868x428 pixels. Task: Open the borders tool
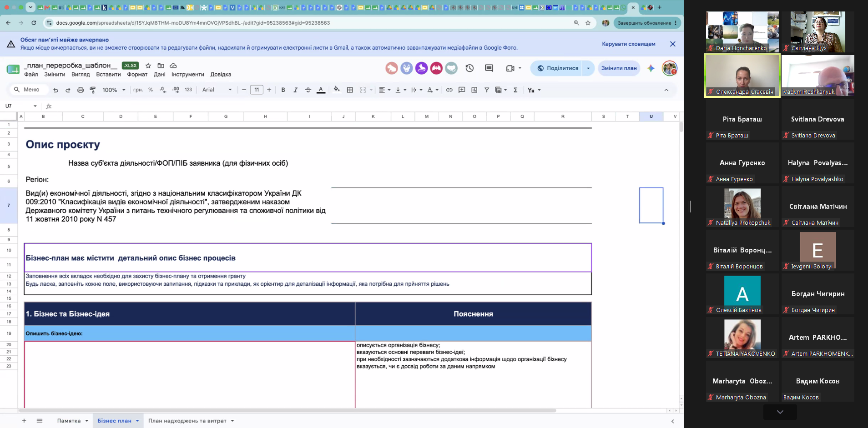[350, 90]
